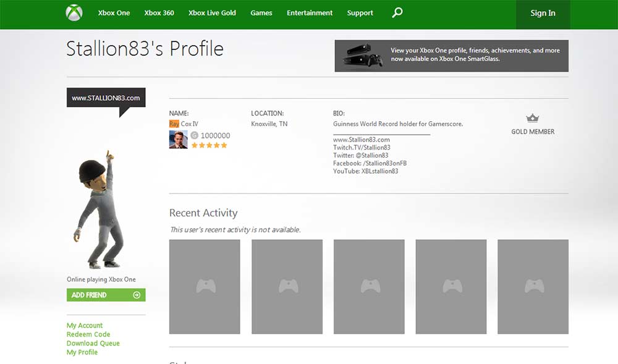Click the name Ray Cox IV
This screenshot has width=618, height=364.
(184, 124)
